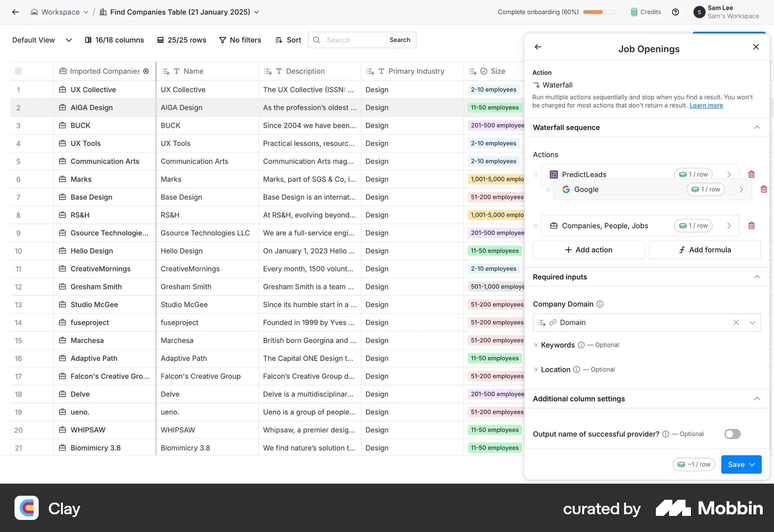Check the select-all rows checkbox in header
Screen dimensions: 774x532
pyautogui.click(x=19, y=71)
